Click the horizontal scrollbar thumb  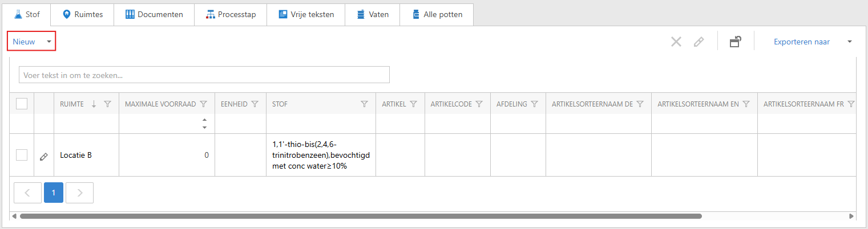[x=360, y=216]
